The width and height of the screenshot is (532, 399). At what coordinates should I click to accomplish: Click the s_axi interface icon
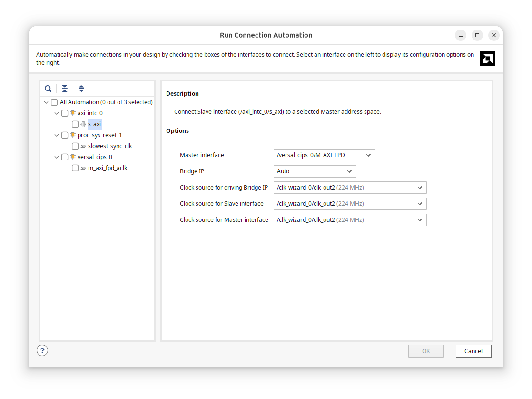tap(83, 124)
